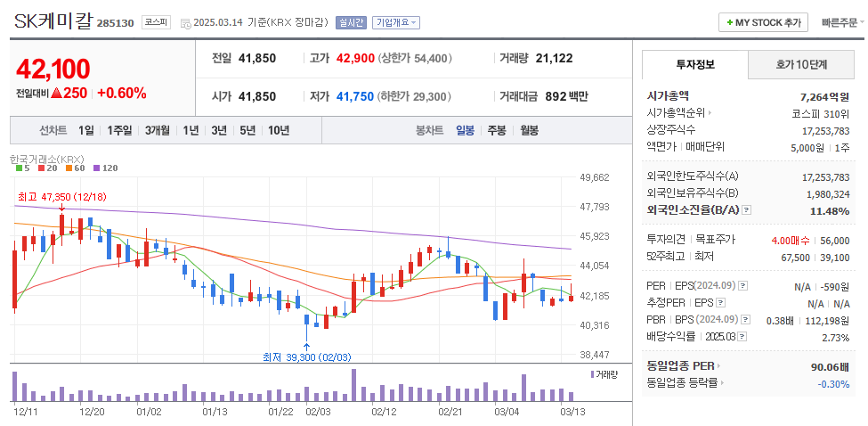868x426 pixels.
Task: Click the red up-triangle beside 250
Action: coord(55,93)
